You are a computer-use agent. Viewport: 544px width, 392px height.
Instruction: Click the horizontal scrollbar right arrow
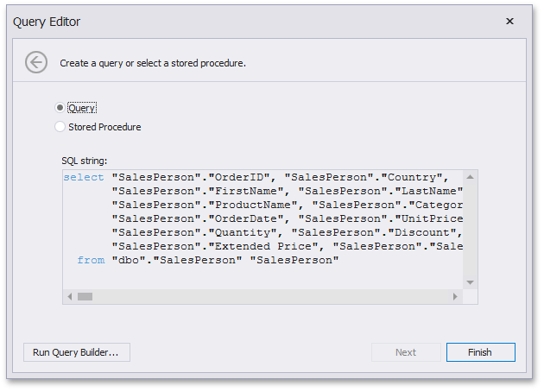457,296
